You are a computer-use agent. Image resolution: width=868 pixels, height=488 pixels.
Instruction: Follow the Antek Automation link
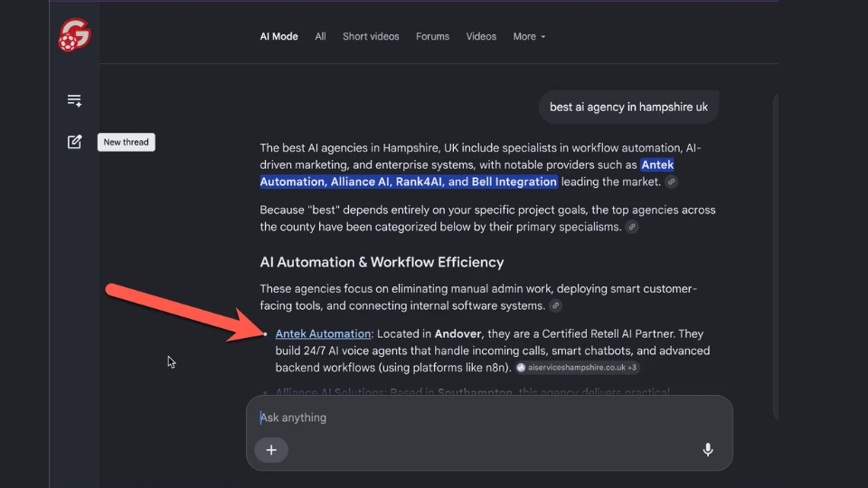(x=324, y=333)
